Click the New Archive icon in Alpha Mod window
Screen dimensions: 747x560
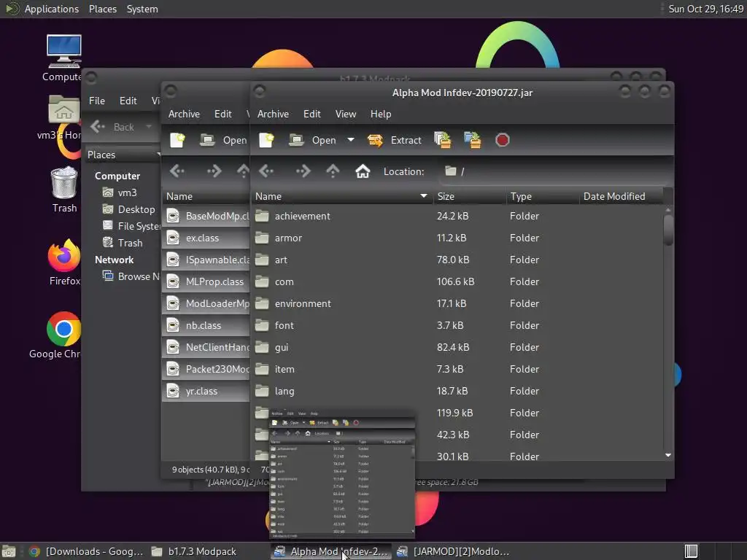click(266, 140)
